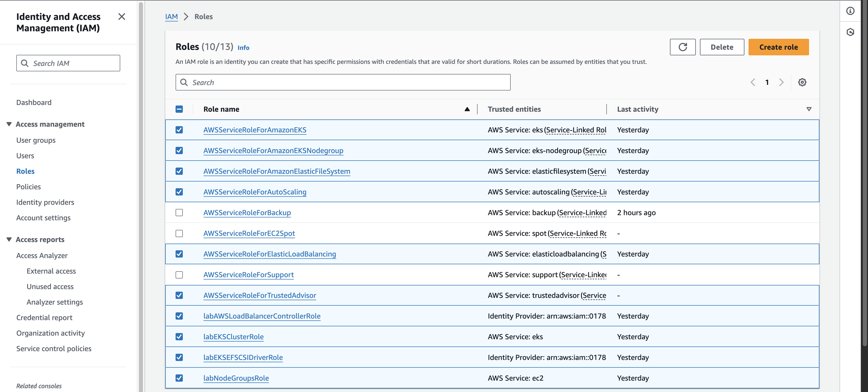
Task: Uncheck labNodeGroupsRole checkbox
Action: click(179, 378)
